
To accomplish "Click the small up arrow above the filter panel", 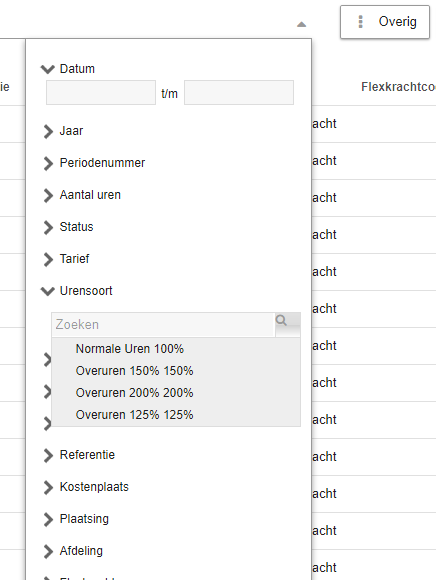I will [x=302, y=24].
